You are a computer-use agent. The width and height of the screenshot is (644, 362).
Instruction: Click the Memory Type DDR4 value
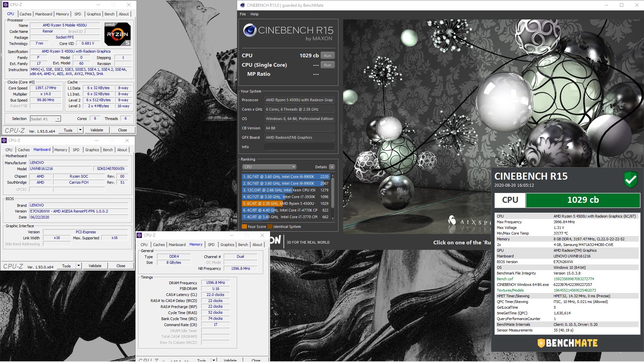click(174, 256)
